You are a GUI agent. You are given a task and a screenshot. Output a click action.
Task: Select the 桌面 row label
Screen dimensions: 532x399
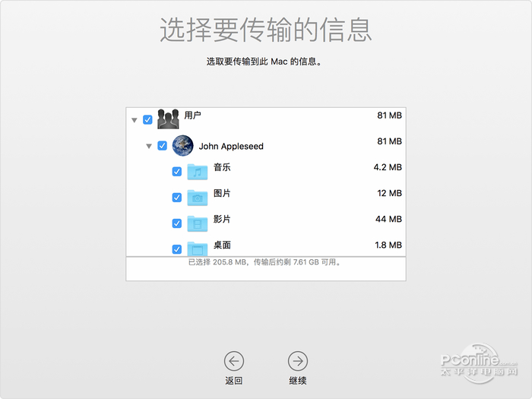click(222, 245)
